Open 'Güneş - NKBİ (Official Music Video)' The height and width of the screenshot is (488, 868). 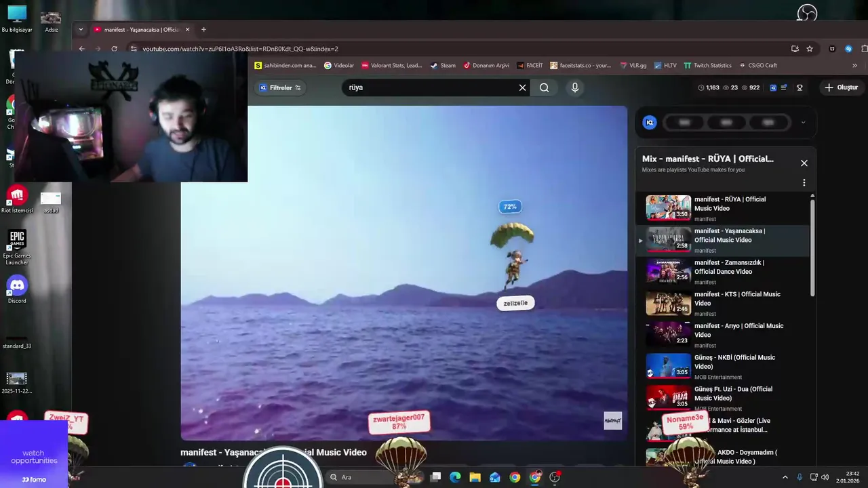[723, 367]
